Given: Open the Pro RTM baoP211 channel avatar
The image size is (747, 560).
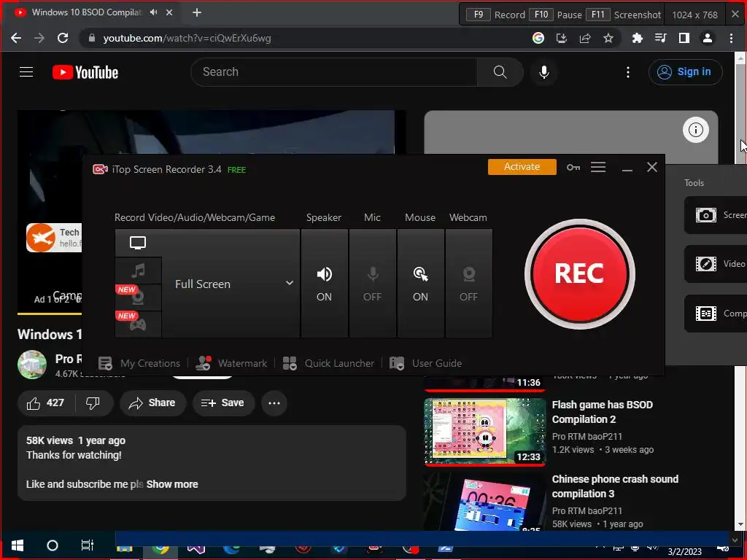Looking at the screenshot, I should pos(32,365).
